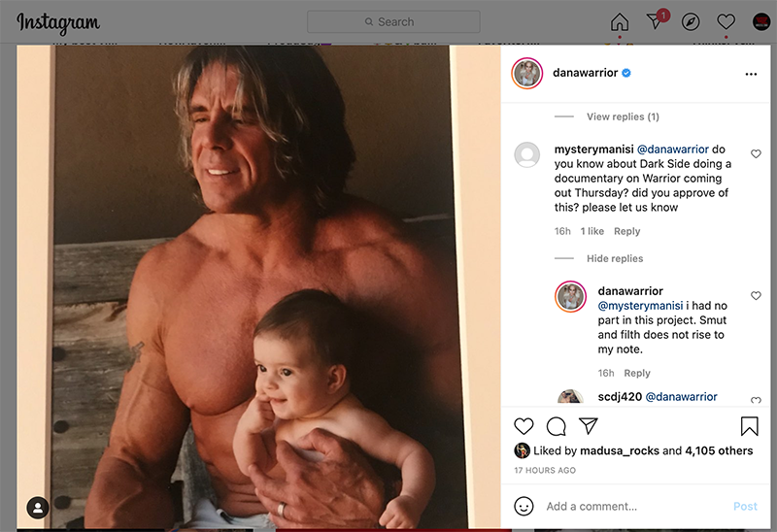
Task: Save post with bookmark icon
Action: pyautogui.click(x=750, y=426)
